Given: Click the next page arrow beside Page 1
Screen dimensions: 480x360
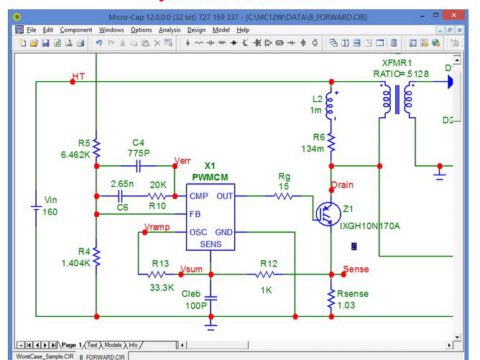Looking at the screenshot, I should [45, 345].
